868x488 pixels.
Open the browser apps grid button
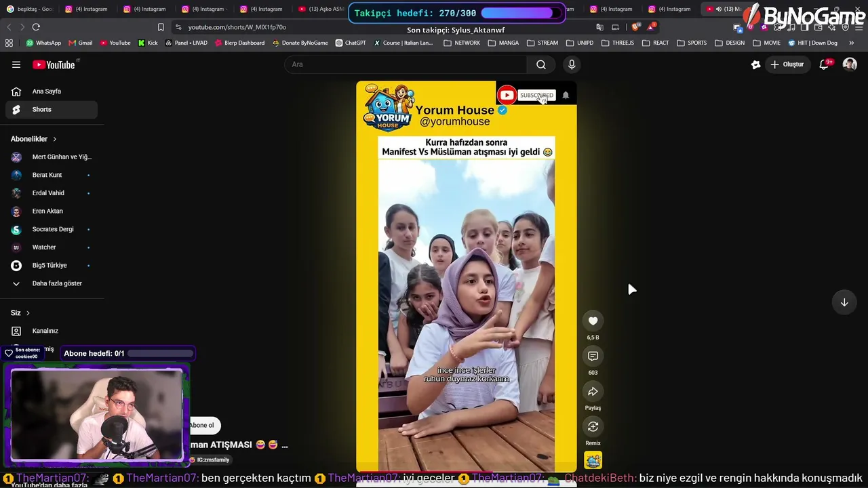9,43
